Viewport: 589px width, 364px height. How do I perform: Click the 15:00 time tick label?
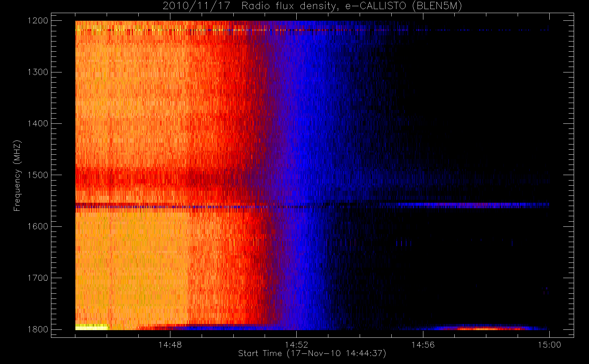coord(549,345)
